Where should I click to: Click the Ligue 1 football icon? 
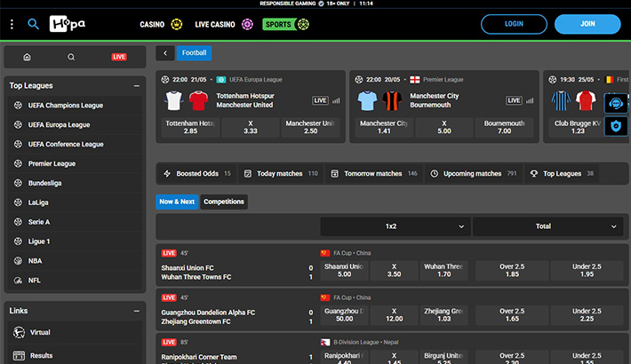tap(18, 241)
